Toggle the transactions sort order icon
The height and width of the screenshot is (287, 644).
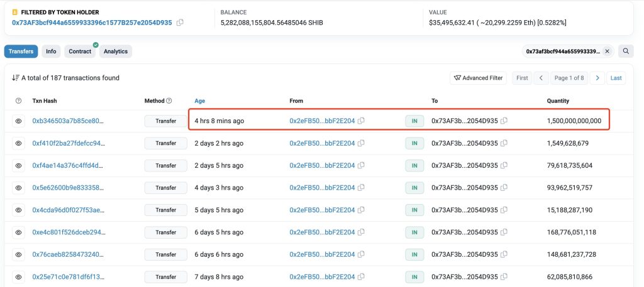tap(16, 78)
